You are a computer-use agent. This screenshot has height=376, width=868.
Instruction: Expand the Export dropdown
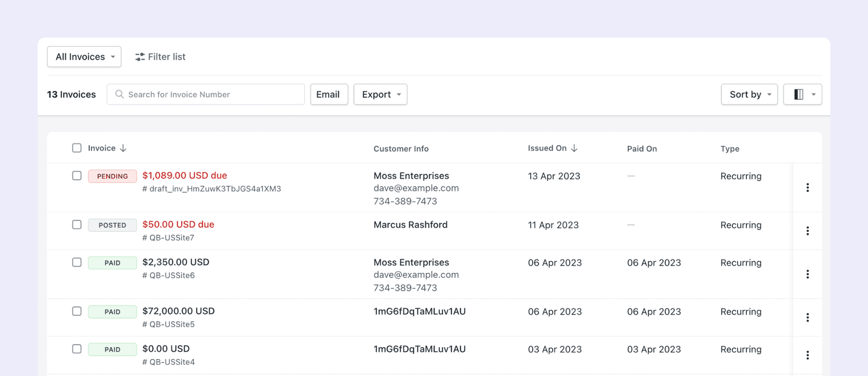(380, 94)
